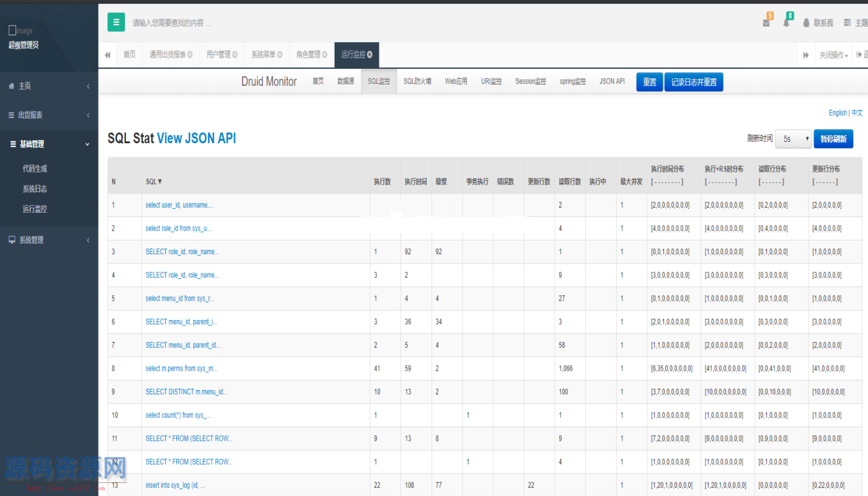Image resolution: width=868 pixels, height=496 pixels.
Task: Sort by the 最大并发 column header
Action: pos(631,182)
